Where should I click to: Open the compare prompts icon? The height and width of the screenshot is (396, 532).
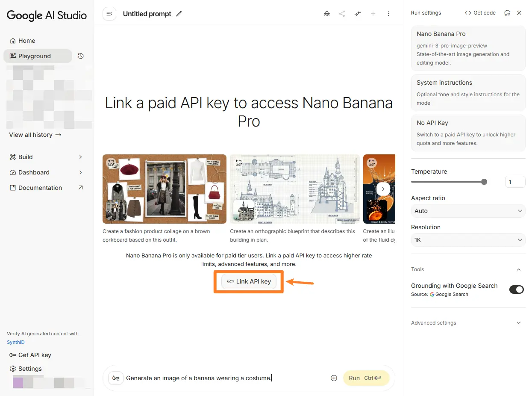pos(358,14)
